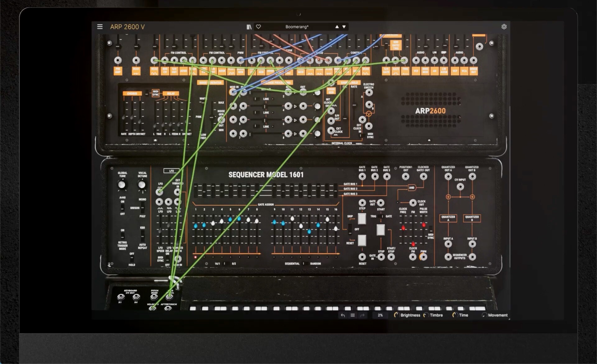Click the Input B jack
Screen dimensions: 597x364
(472, 244)
